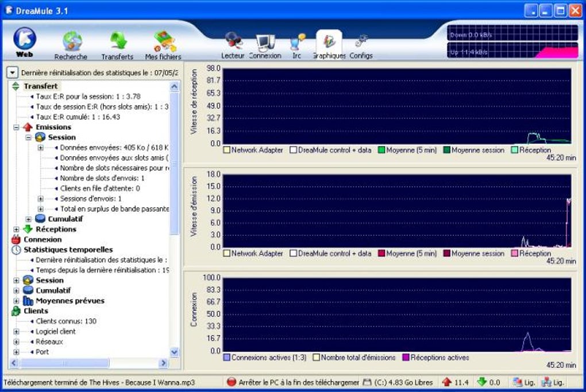Viewport: 586px width, 392px height.
Task: Click the horizontal scroll-left arrow
Action: pos(14,363)
